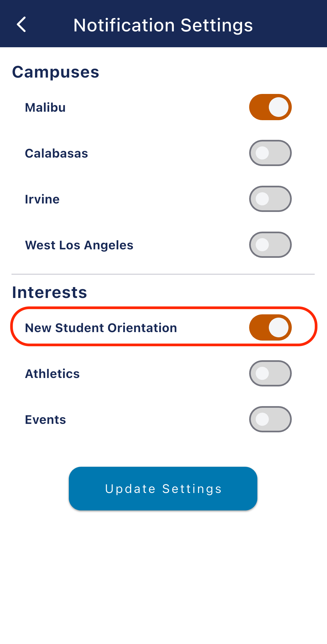Enable the Athletics interest switch
Image resolution: width=327 pixels, height=644 pixels.
pyautogui.click(x=270, y=373)
